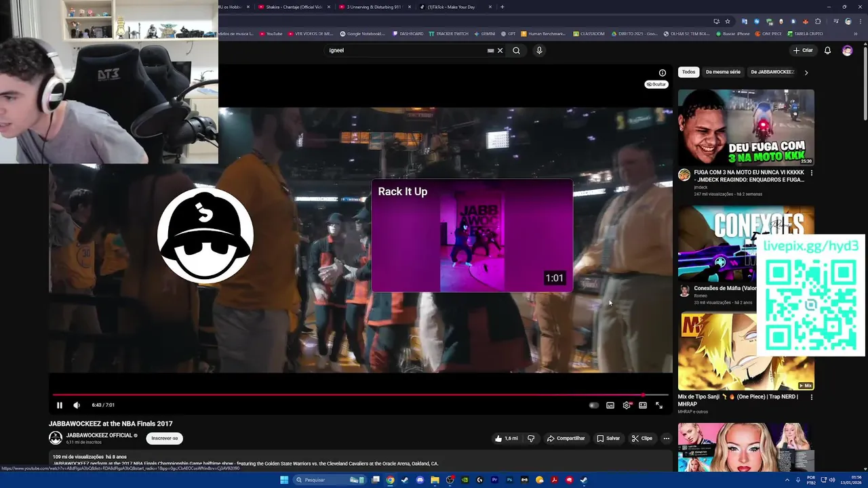Open the JABBAWOCKEEZ OFFICIAL channel name link

pyautogui.click(x=99, y=435)
